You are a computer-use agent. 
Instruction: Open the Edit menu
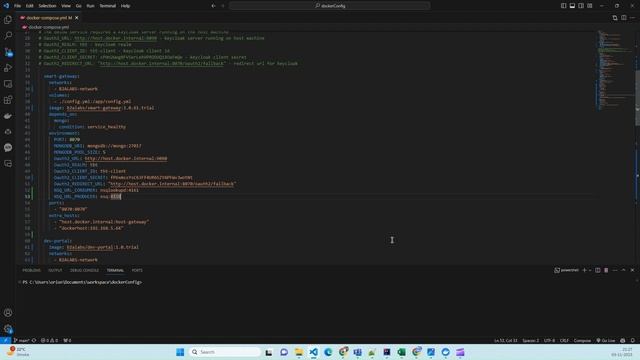coord(29,6)
